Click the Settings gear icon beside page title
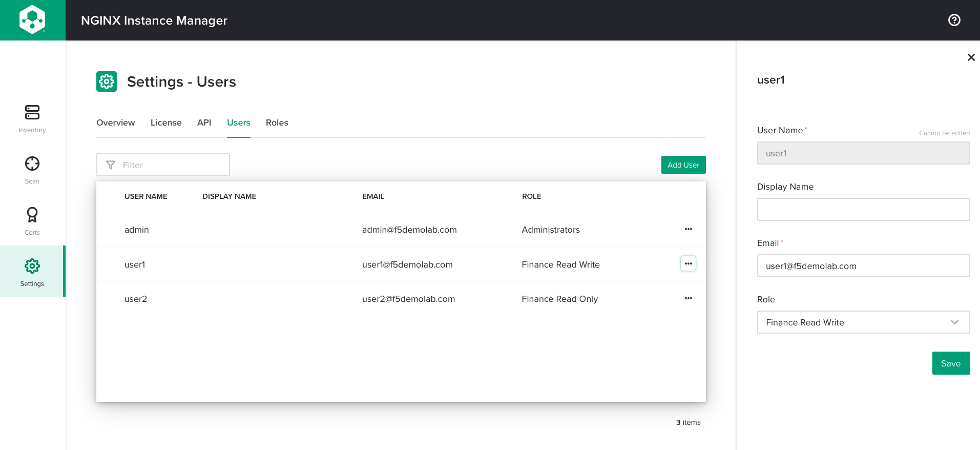980x450 pixels. [107, 81]
